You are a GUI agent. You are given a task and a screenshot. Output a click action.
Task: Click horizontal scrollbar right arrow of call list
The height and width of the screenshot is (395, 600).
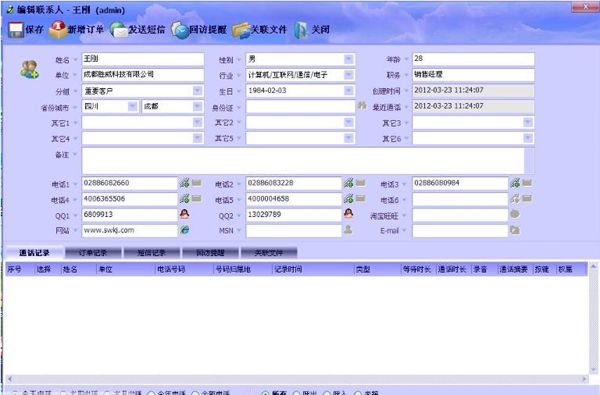(x=584, y=379)
